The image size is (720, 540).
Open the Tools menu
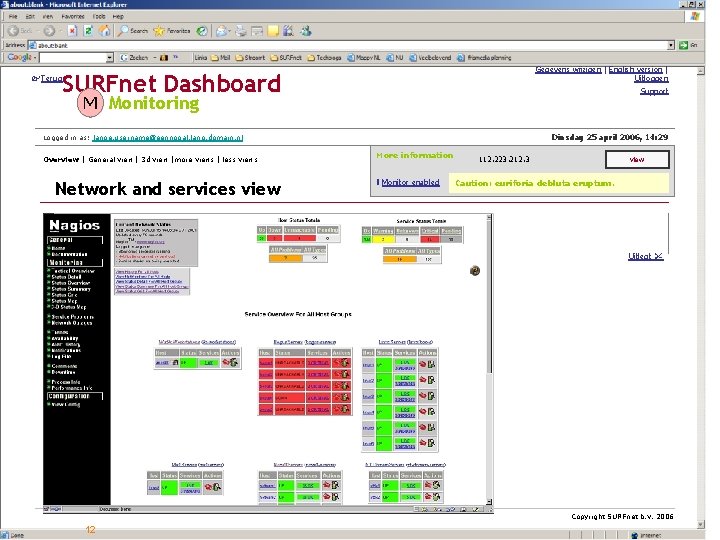coord(99,17)
